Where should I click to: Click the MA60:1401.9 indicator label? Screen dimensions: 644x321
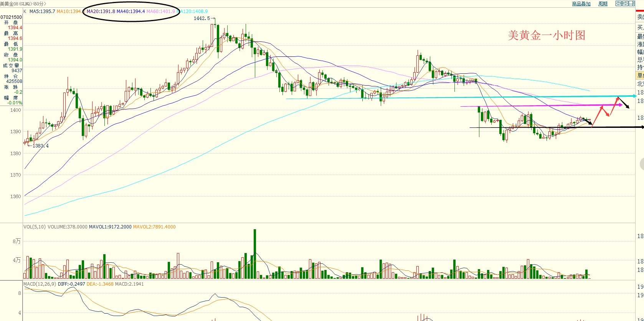[161, 12]
